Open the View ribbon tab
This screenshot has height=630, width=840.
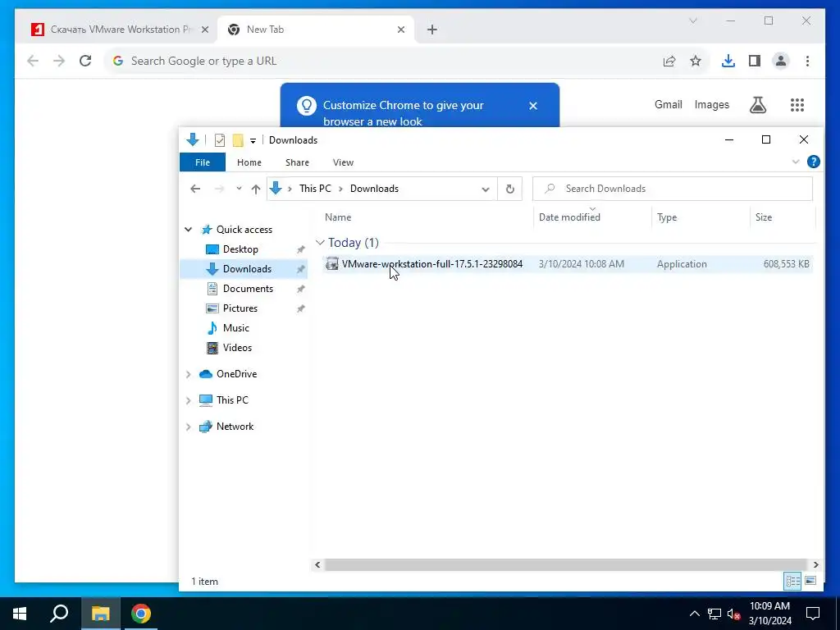click(x=343, y=162)
